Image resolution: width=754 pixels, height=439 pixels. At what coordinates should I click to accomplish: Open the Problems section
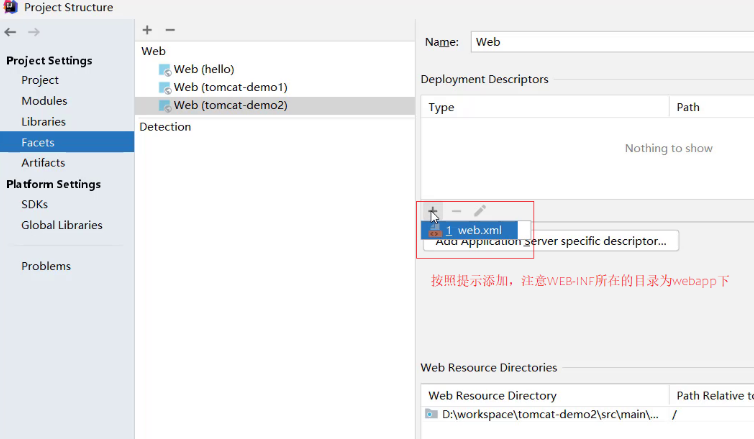(x=46, y=266)
